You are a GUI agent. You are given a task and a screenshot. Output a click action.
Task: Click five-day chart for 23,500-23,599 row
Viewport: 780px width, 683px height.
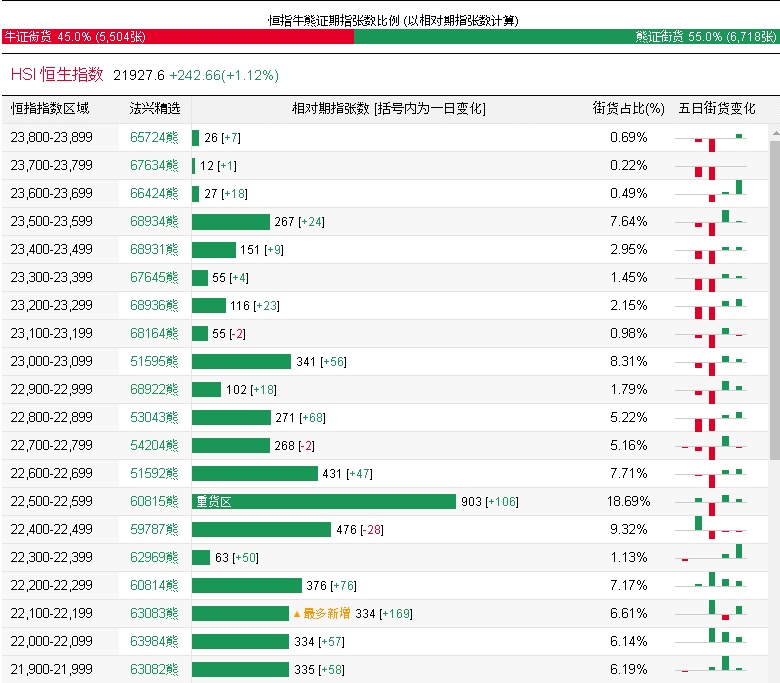tap(711, 222)
